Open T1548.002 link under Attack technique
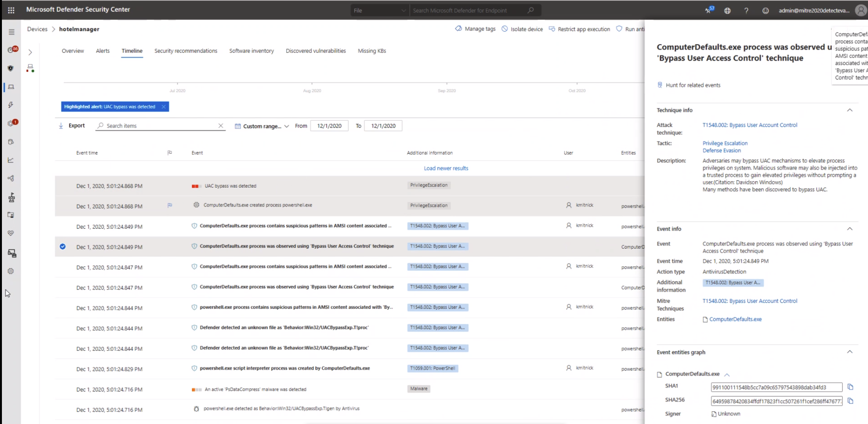 point(750,125)
